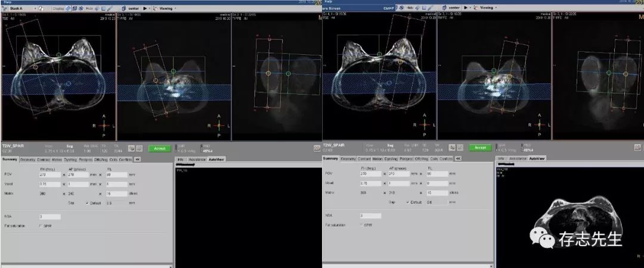This screenshot has height=268, width=644.
Task: Click second Hide icon in right window toolbar
Action: click(423, 8)
